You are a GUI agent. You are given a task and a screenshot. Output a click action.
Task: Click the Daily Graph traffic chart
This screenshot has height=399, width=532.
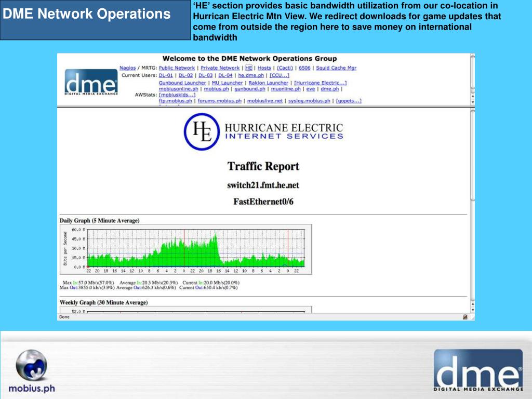[185, 249]
